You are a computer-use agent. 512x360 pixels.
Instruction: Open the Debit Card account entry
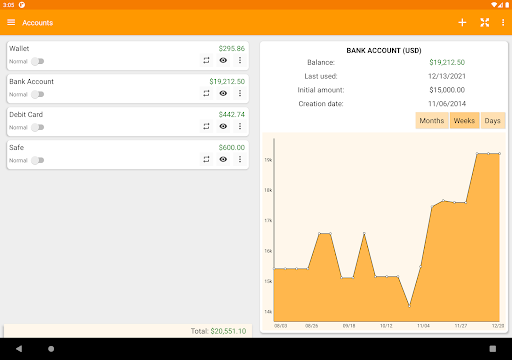point(128,122)
